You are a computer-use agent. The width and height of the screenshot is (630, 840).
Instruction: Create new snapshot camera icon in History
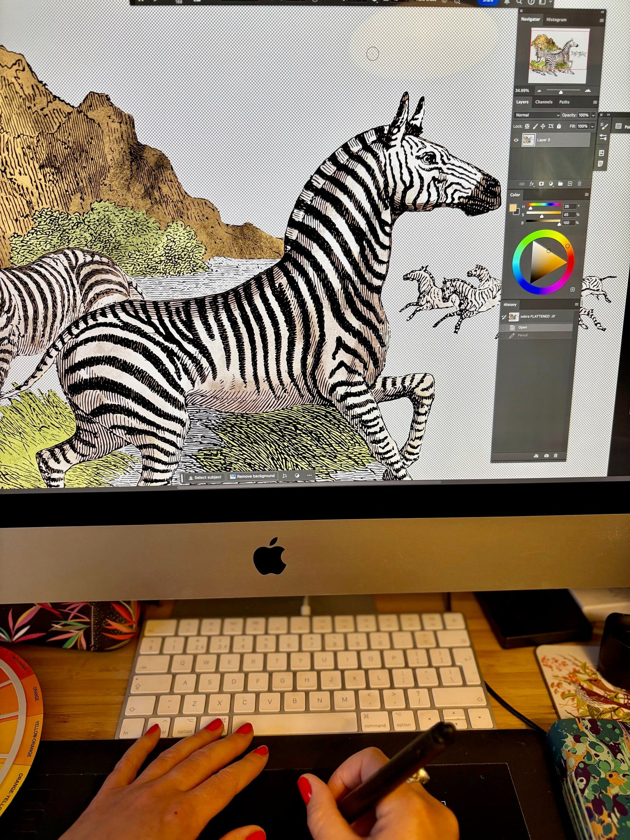[x=546, y=456]
